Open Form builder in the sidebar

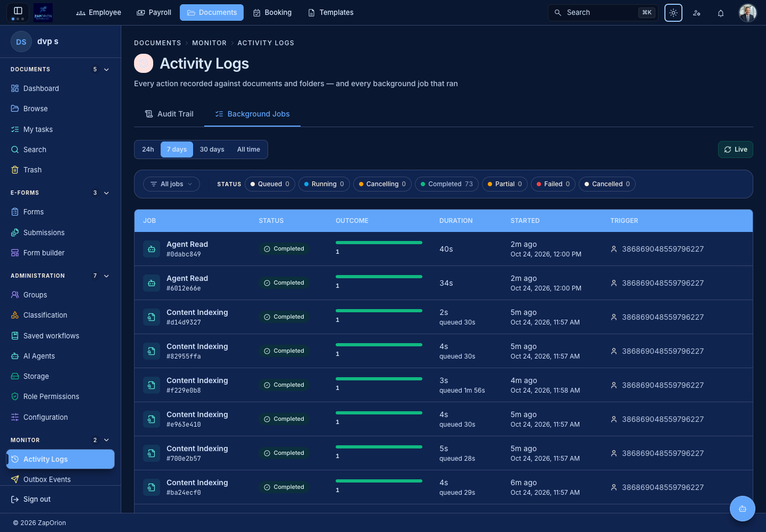click(61, 253)
